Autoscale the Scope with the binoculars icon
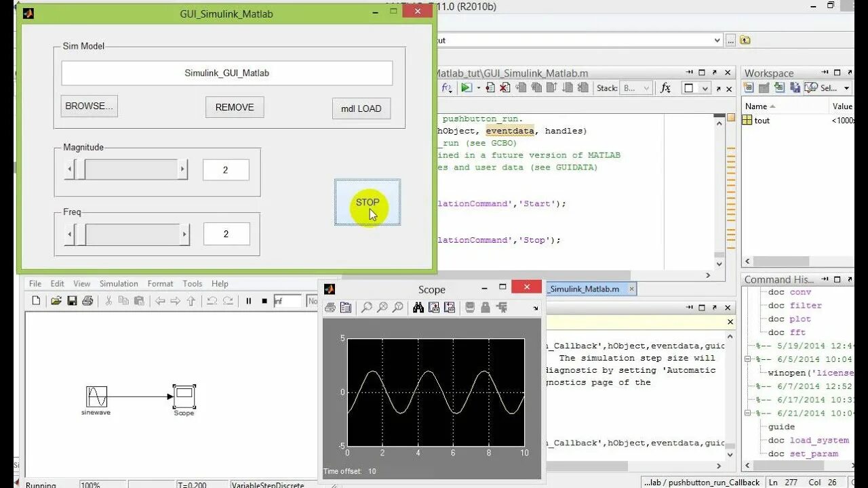The image size is (868, 488). 418,308
